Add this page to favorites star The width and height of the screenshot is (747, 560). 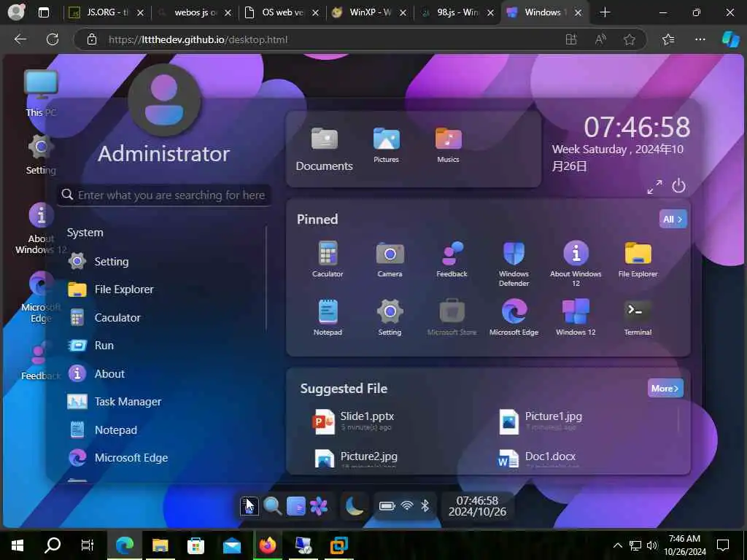[630, 39]
